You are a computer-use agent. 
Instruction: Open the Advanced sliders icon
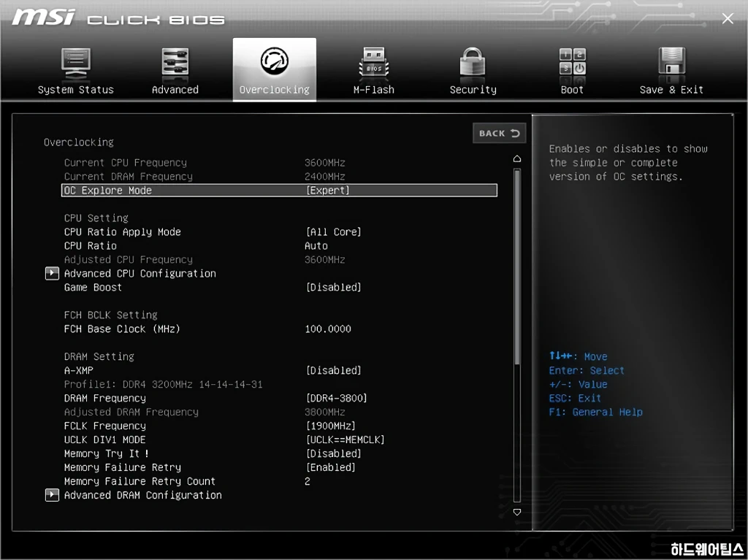(175, 62)
